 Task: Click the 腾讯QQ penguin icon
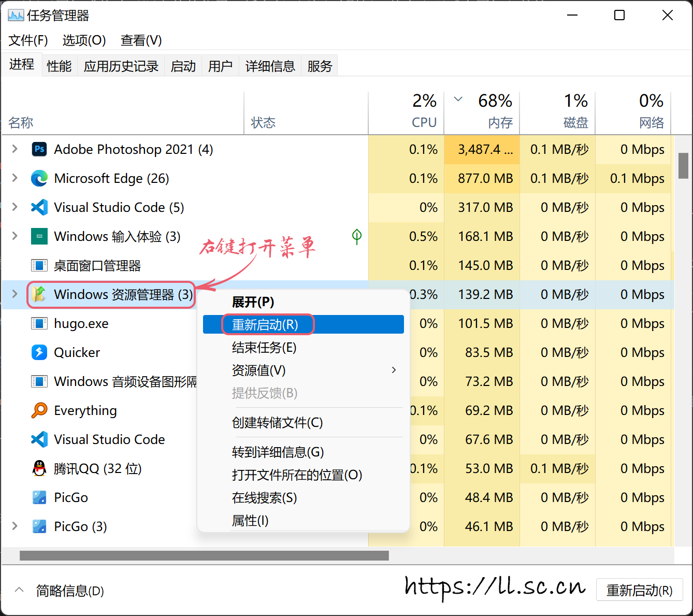click(39, 468)
